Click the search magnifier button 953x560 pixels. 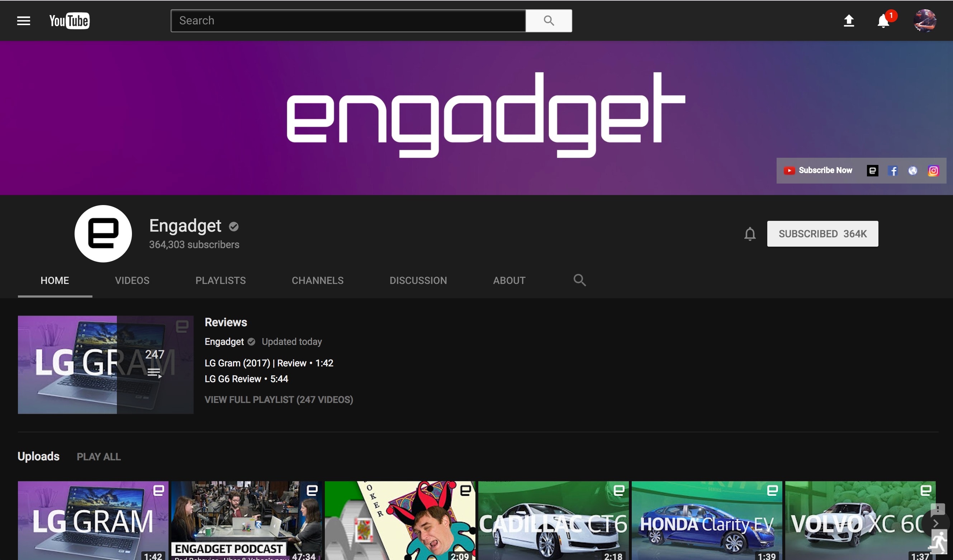click(549, 21)
